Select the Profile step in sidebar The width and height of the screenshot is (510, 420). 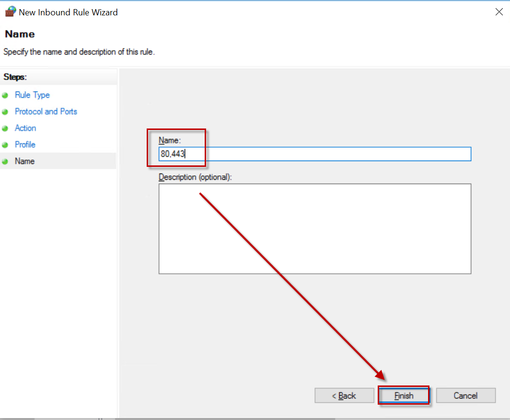point(25,144)
